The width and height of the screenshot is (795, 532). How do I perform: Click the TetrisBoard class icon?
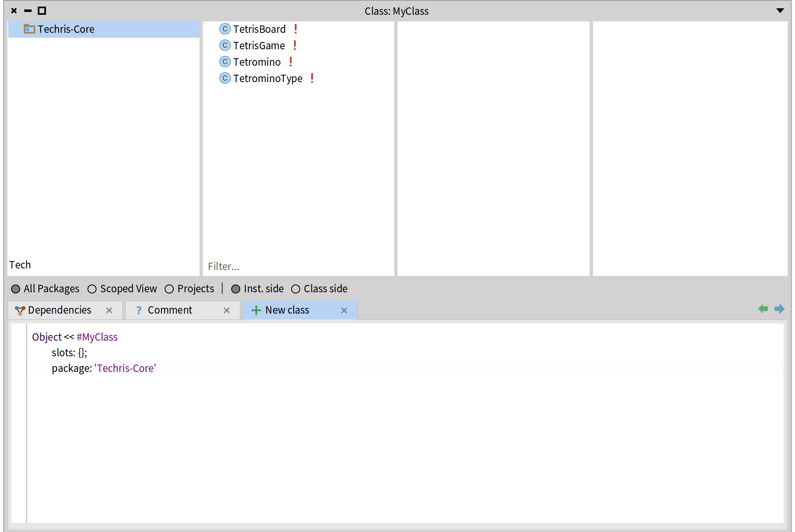coord(225,29)
